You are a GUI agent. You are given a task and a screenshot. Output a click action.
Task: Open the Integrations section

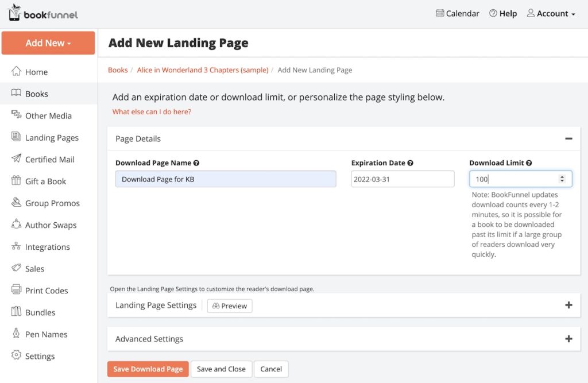(x=48, y=246)
